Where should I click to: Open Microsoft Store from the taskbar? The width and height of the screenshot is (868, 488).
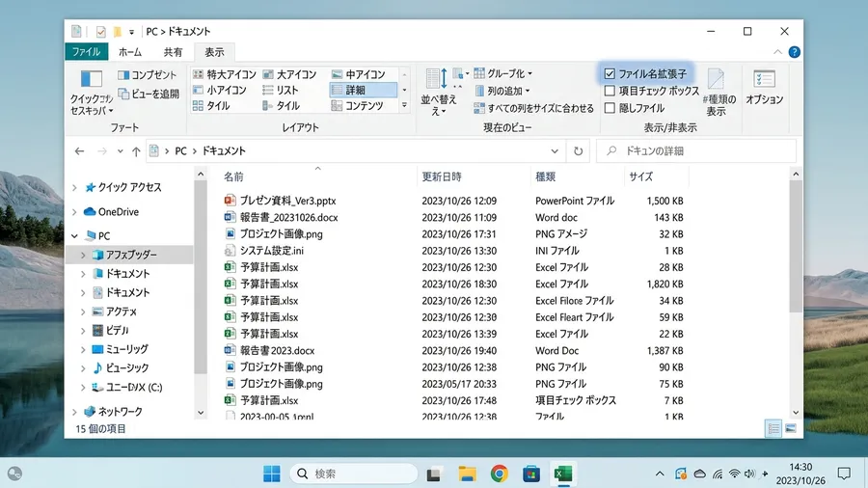531,474
